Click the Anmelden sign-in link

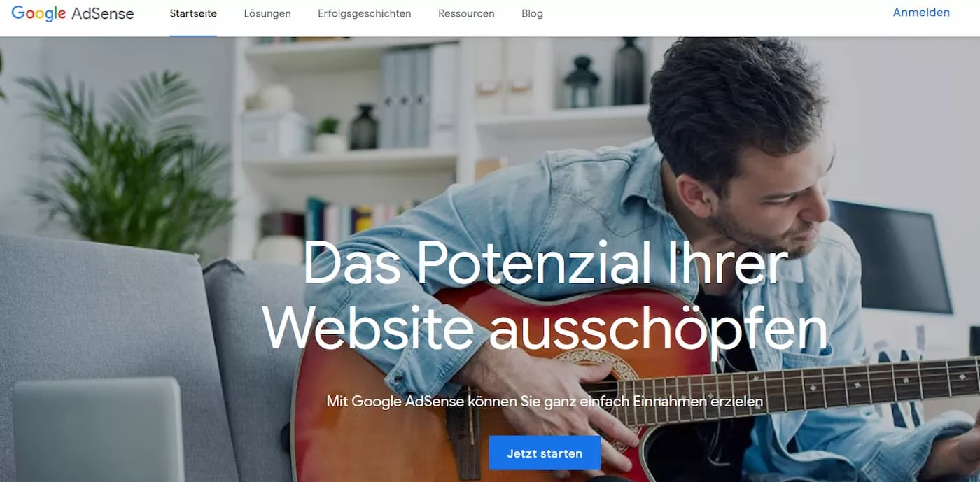(921, 13)
